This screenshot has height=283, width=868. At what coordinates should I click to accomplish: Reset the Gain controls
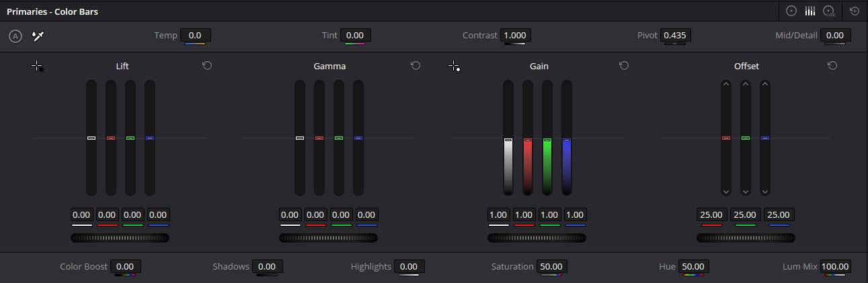(624, 65)
